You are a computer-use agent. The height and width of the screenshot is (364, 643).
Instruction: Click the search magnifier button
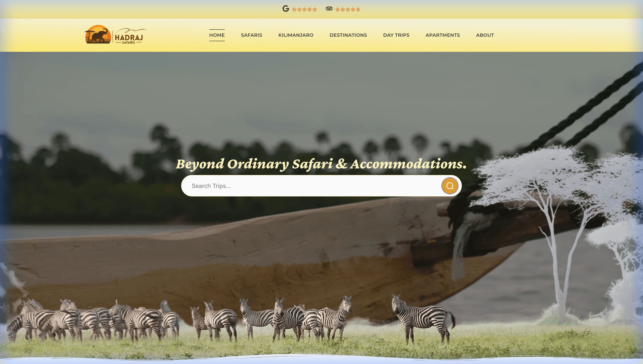coord(450,186)
